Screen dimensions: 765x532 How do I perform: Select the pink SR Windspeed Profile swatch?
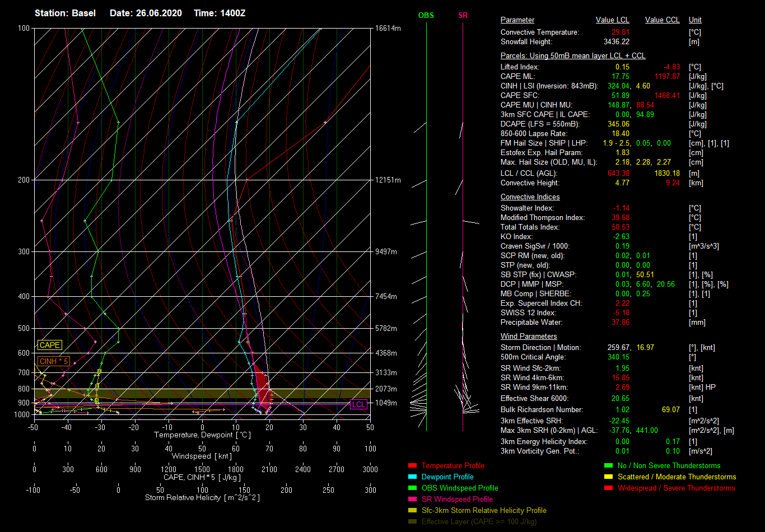coord(413,500)
